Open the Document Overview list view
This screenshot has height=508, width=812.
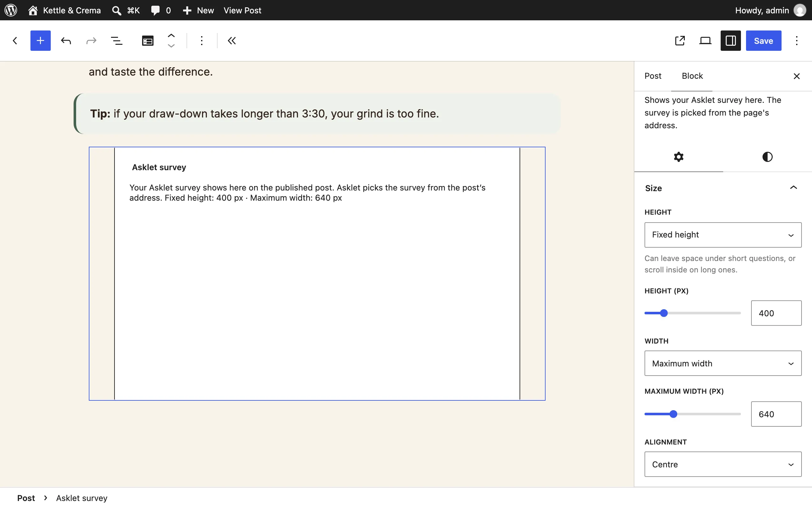116,41
